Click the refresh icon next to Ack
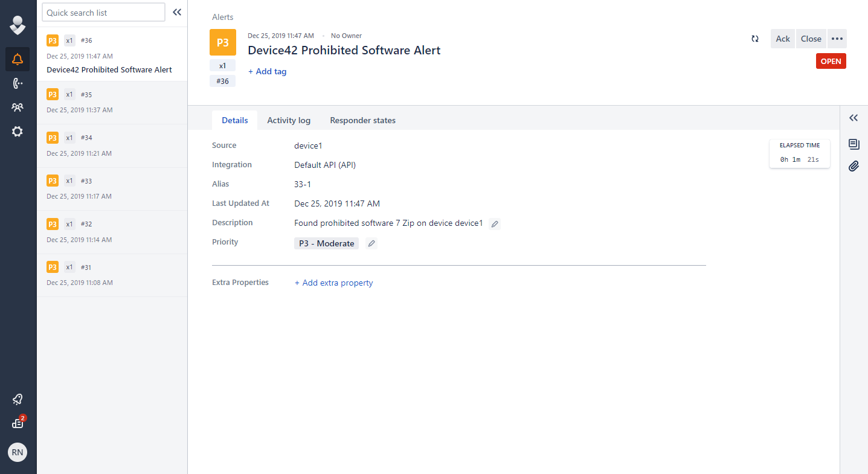The image size is (868, 474). pyautogui.click(x=755, y=39)
